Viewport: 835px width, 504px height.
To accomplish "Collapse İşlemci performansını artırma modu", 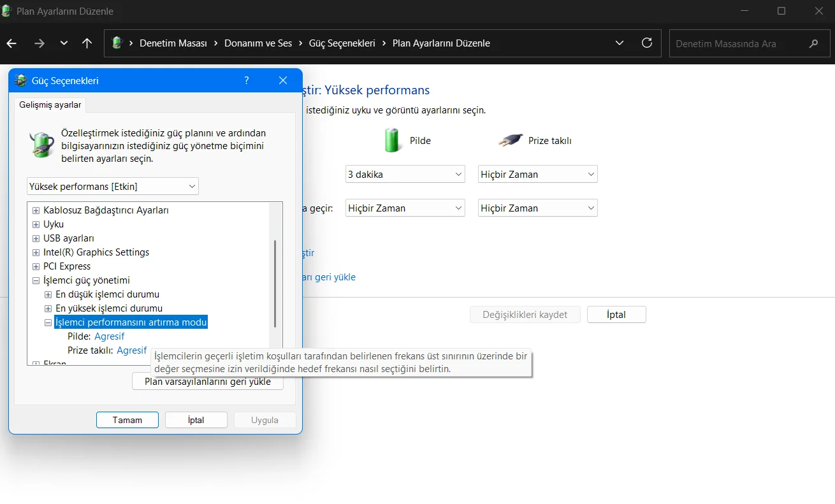I will click(x=48, y=322).
